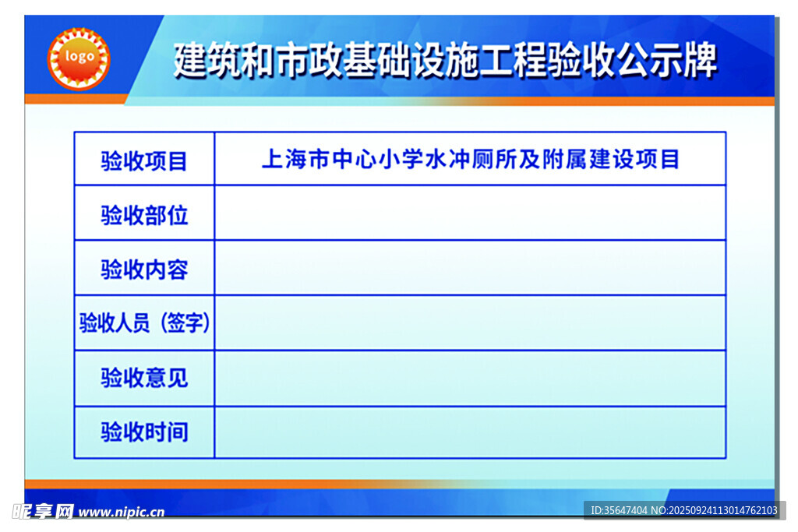
Task: Click the 验收内容 label cell
Action: click(x=144, y=270)
